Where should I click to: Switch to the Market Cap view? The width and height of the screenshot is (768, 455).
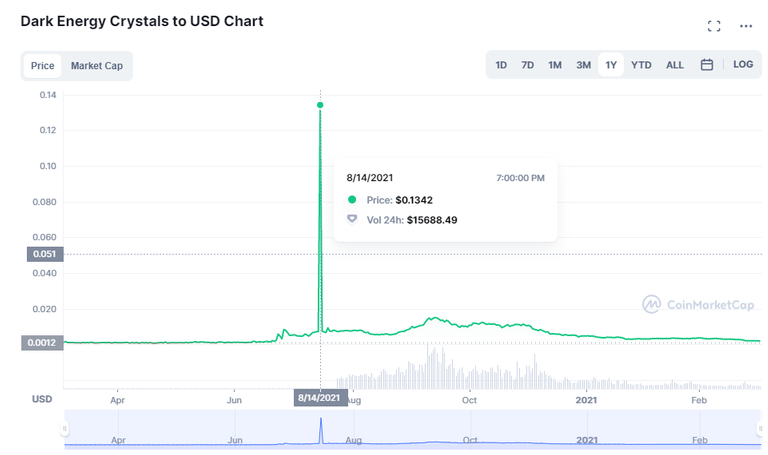[x=97, y=66]
